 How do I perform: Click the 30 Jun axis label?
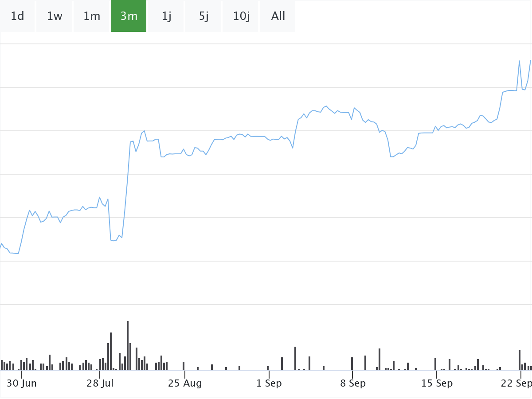[22, 383]
